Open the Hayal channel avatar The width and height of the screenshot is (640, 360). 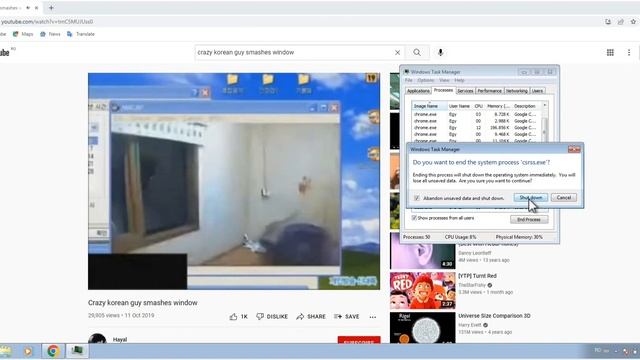[97, 339]
